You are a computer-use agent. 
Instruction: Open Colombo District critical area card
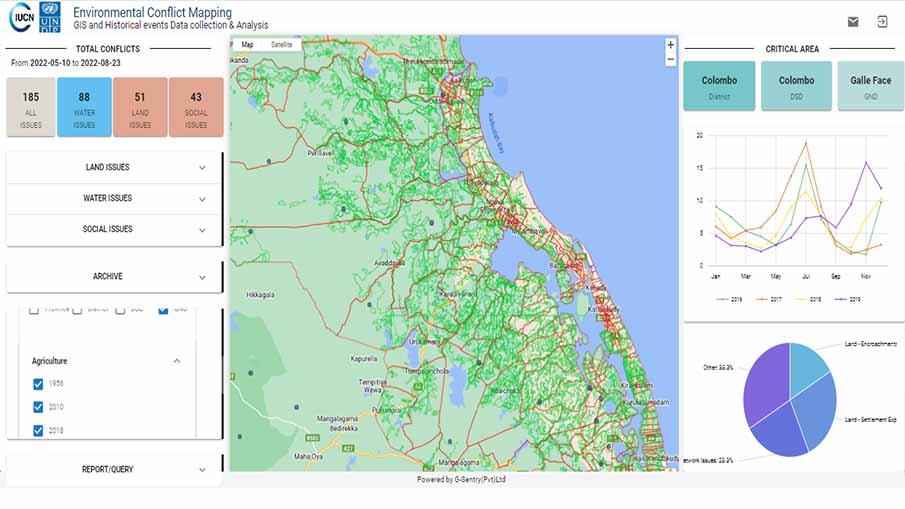point(719,86)
